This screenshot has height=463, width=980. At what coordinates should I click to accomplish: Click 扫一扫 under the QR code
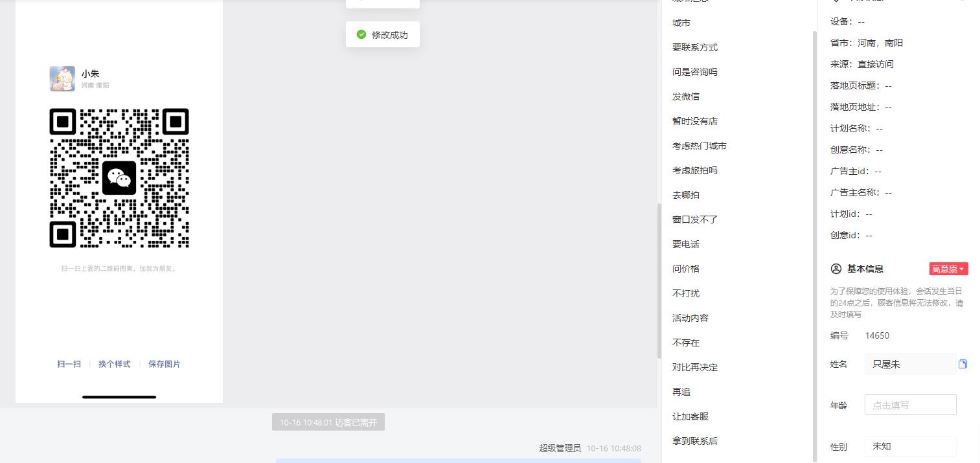pos(69,364)
